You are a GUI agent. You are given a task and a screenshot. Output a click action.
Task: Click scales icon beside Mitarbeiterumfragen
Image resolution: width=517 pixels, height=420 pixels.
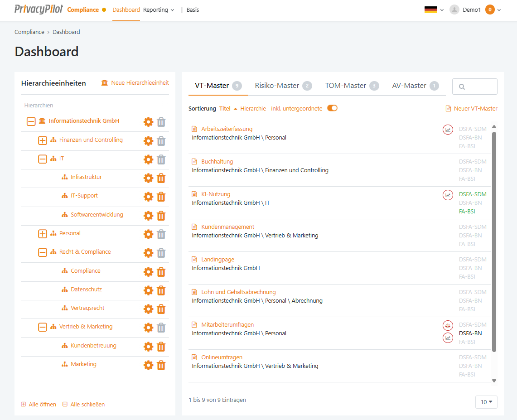(x=448, y=325)
